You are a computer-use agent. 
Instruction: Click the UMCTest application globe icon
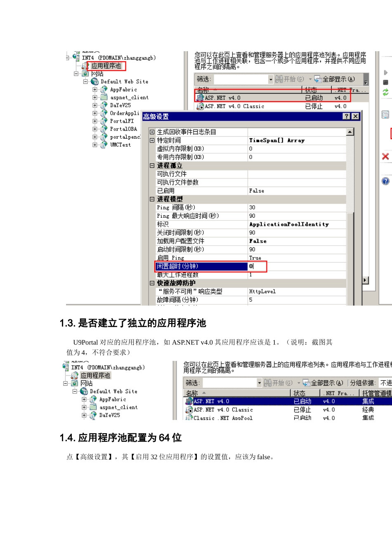tap(104, 145)
